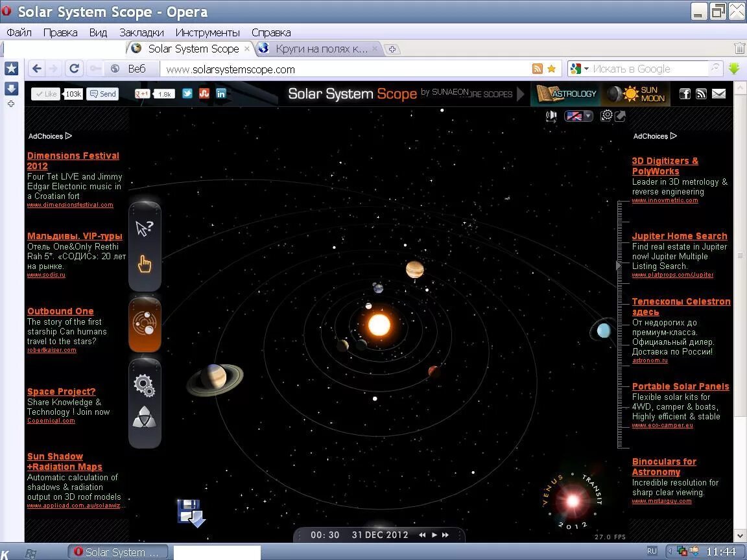The image size is (747, 560).
Task: Select the red planet Mars
Action: (x=434, y=371)
